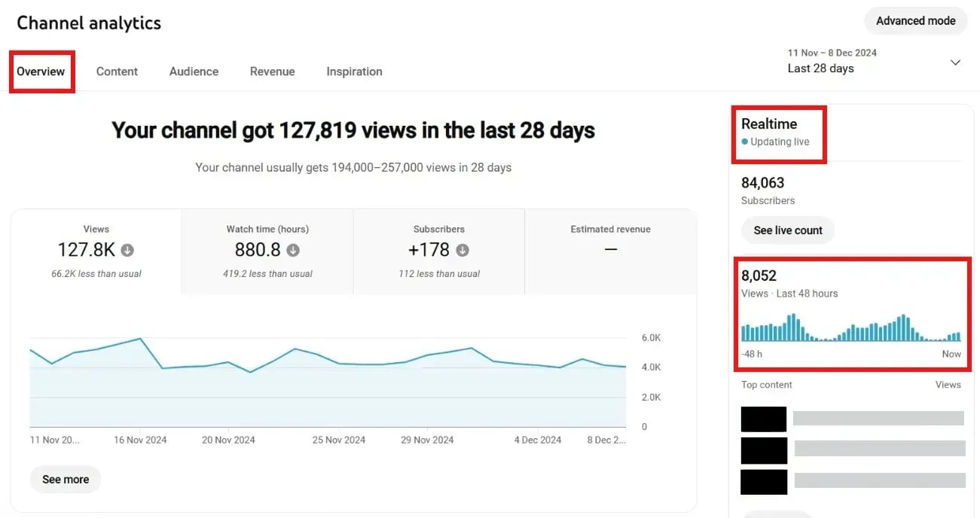This screenshot has height=518, width=980.
Task: Expand the Last 28 days date range dropdown
Action: tap(955, 62)
